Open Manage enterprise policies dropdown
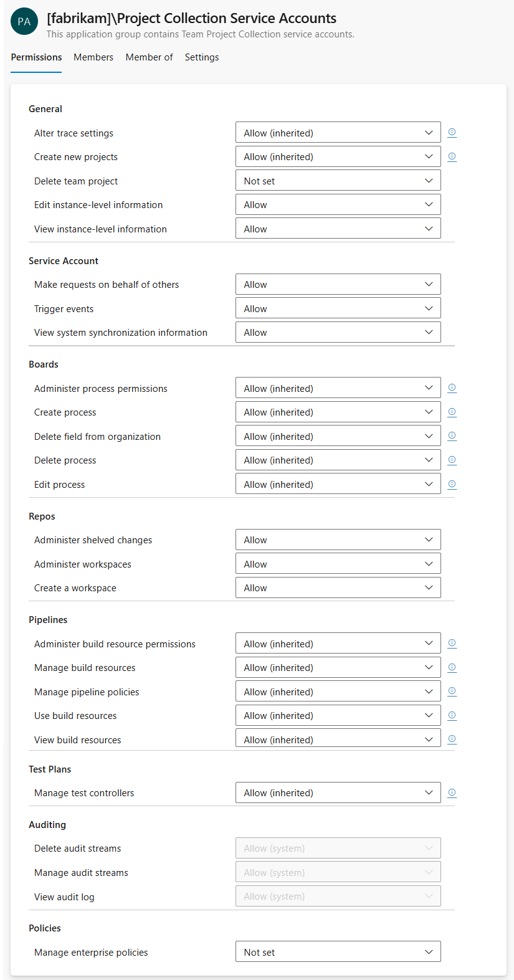514x980 pixels. (x=338, y=952)
